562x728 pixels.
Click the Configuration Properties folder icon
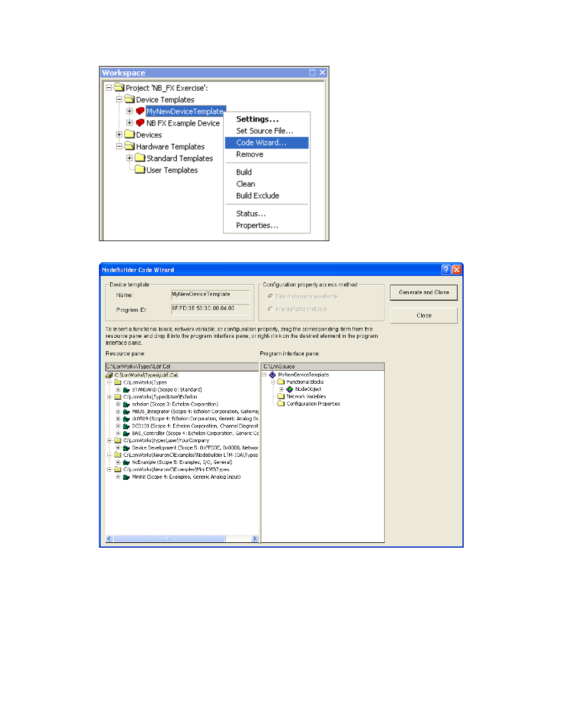coord(281,404)
